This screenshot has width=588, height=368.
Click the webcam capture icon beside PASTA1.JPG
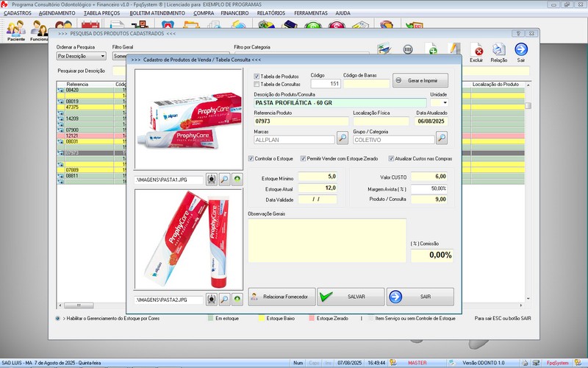coord(211,178)
